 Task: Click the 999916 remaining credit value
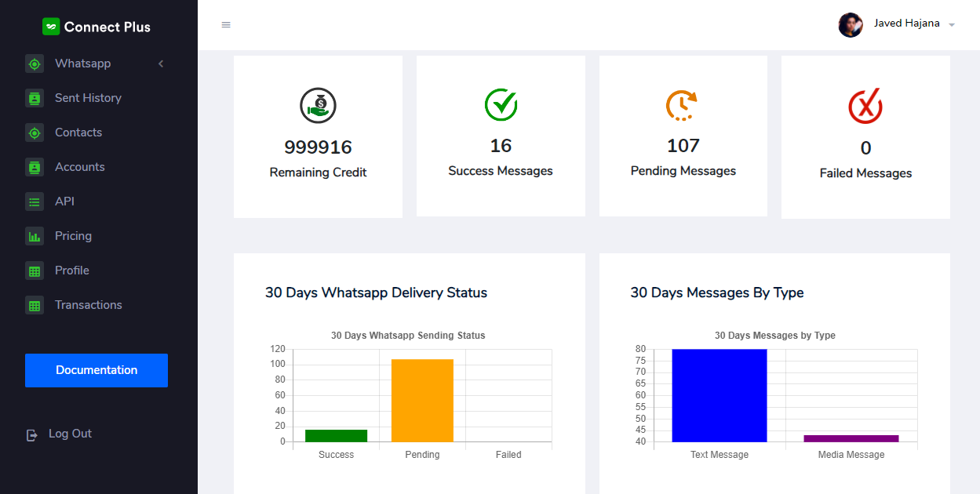(318, 147)
